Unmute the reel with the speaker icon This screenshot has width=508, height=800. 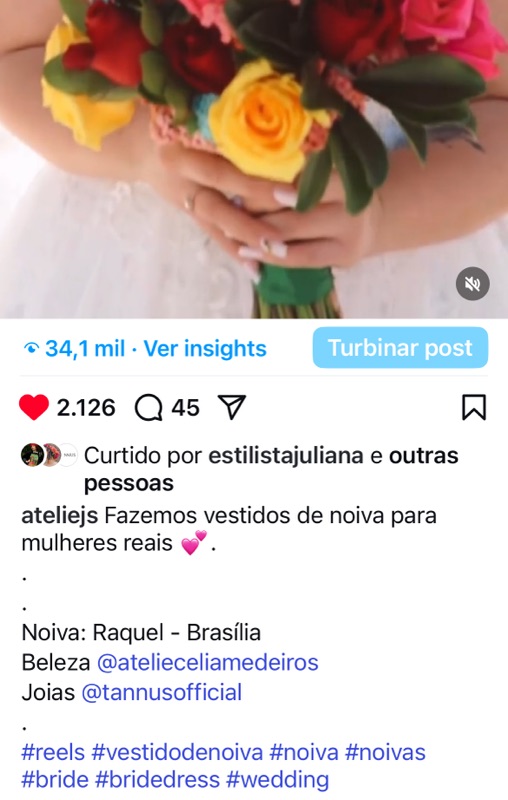tap(472, 284)
